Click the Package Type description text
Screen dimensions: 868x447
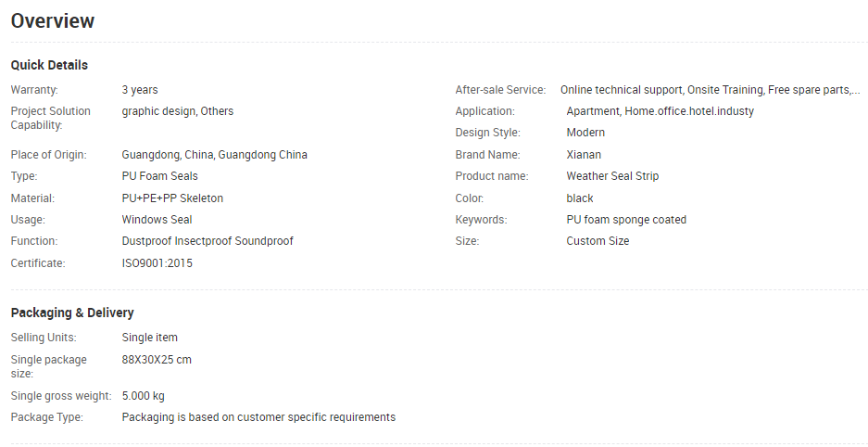[x=258, y=417]
